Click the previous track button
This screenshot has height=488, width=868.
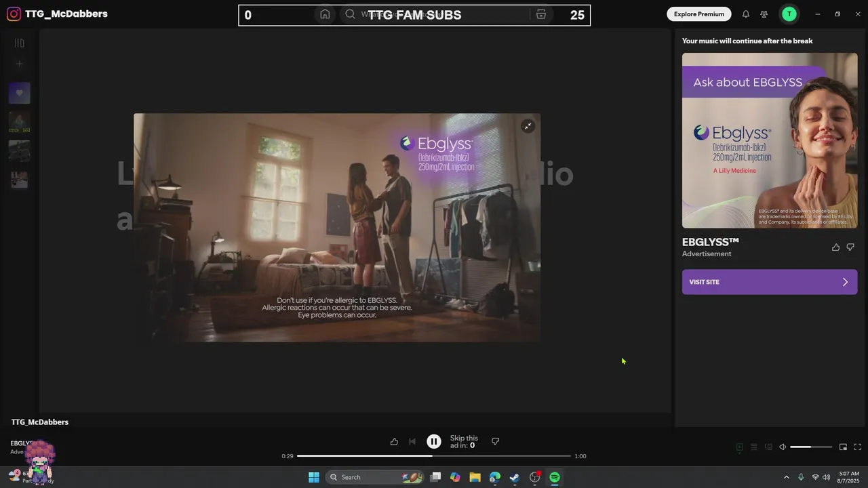pos(412,441)
